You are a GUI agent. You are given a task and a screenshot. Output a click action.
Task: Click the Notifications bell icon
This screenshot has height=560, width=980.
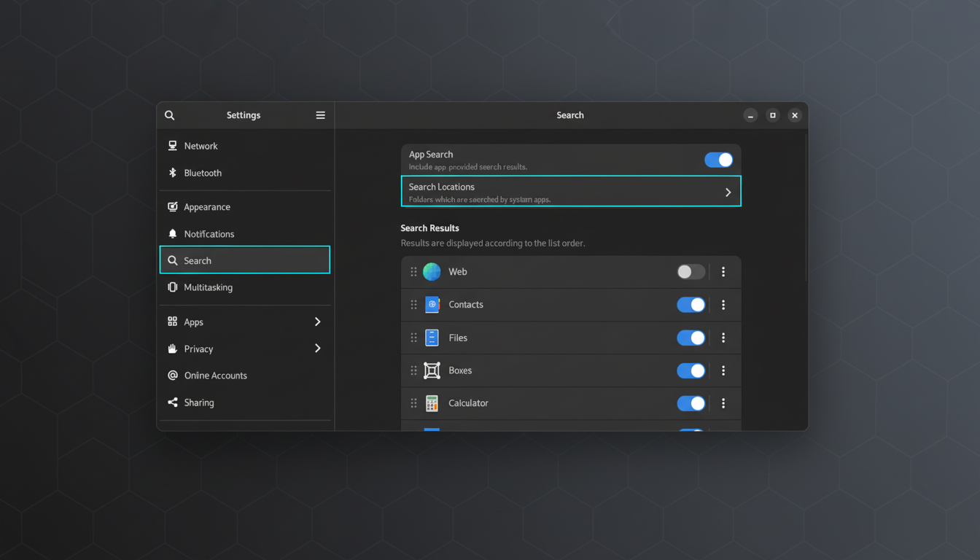pos(172,233)
